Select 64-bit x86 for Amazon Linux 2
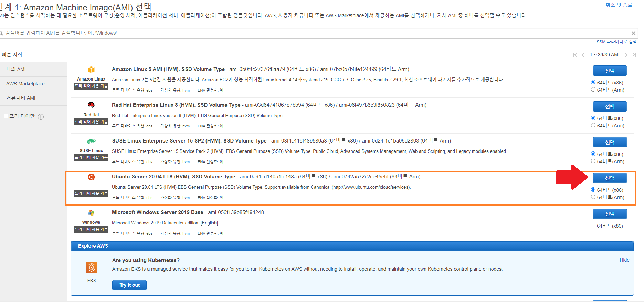The width and height of the screenshot is (644, 304). click(x=593, y=82)
